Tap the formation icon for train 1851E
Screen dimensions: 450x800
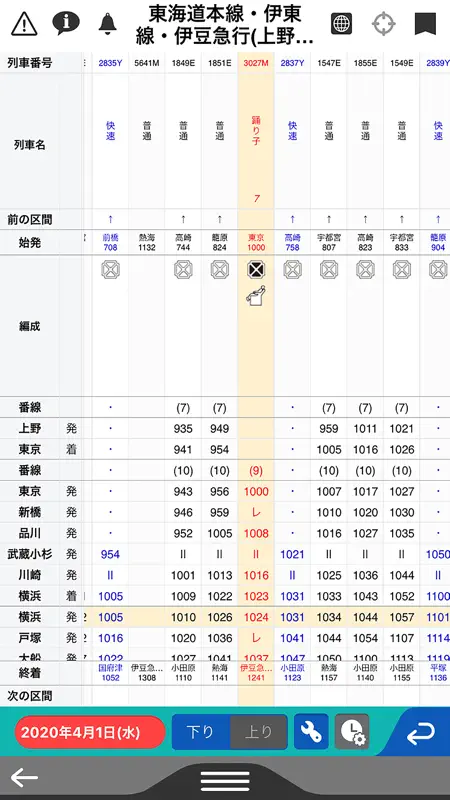[219, 269]
